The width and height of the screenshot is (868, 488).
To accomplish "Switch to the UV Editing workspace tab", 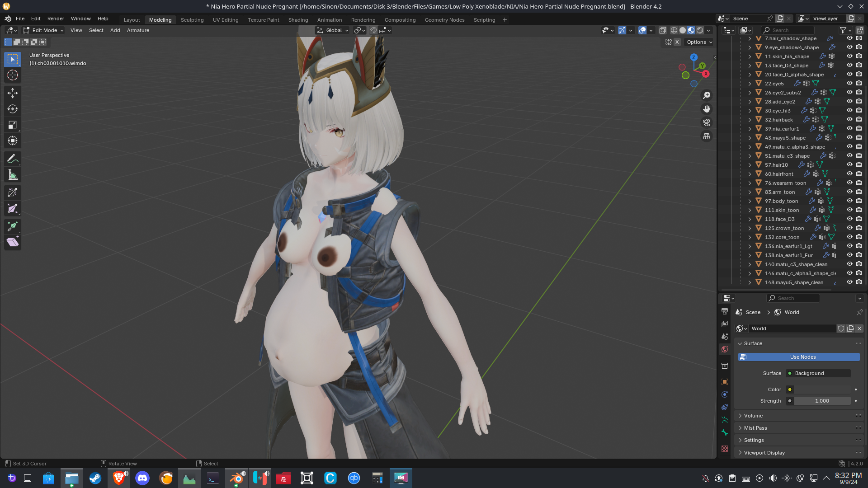I will pyautogui.click(x=226, y=20).
